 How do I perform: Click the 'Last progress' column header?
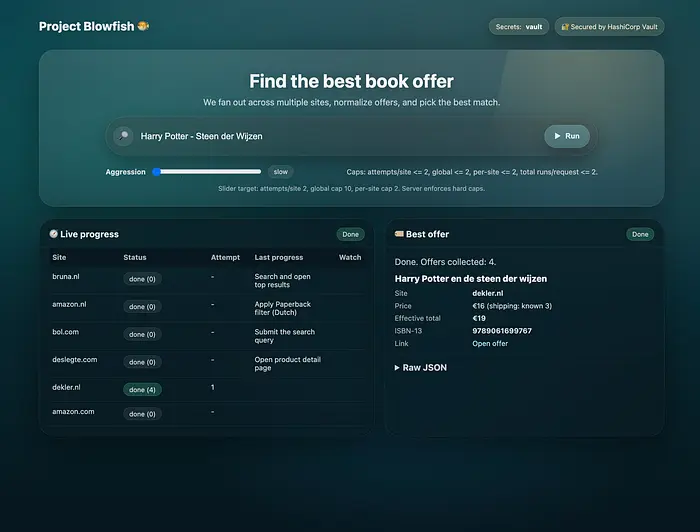[x=279, y=257]
